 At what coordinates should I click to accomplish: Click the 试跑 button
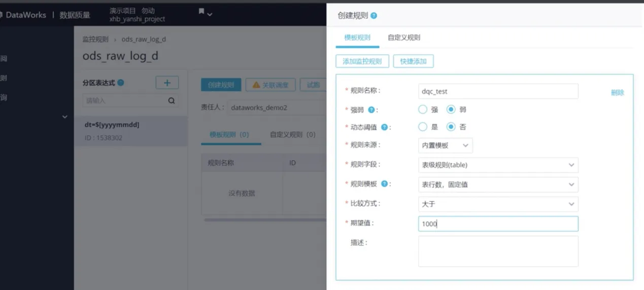pyautogui.click(x=313, y=85)
